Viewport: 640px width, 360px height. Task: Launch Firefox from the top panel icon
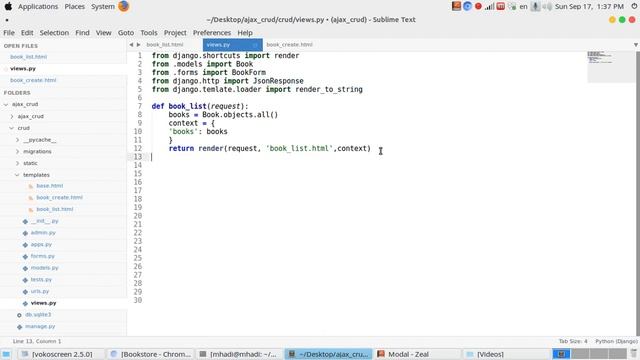[123, 6]
